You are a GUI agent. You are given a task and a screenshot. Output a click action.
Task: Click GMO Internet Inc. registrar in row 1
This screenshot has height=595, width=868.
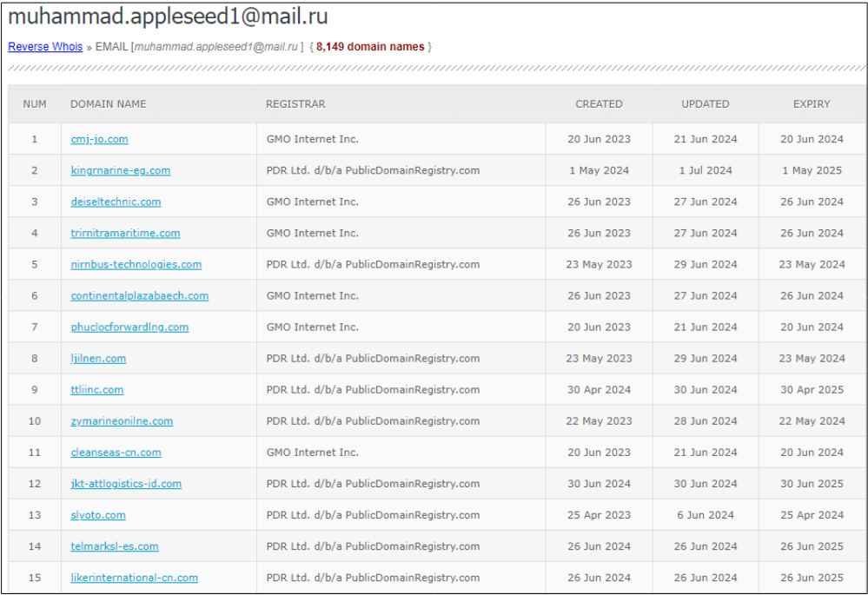coord(312,139)
